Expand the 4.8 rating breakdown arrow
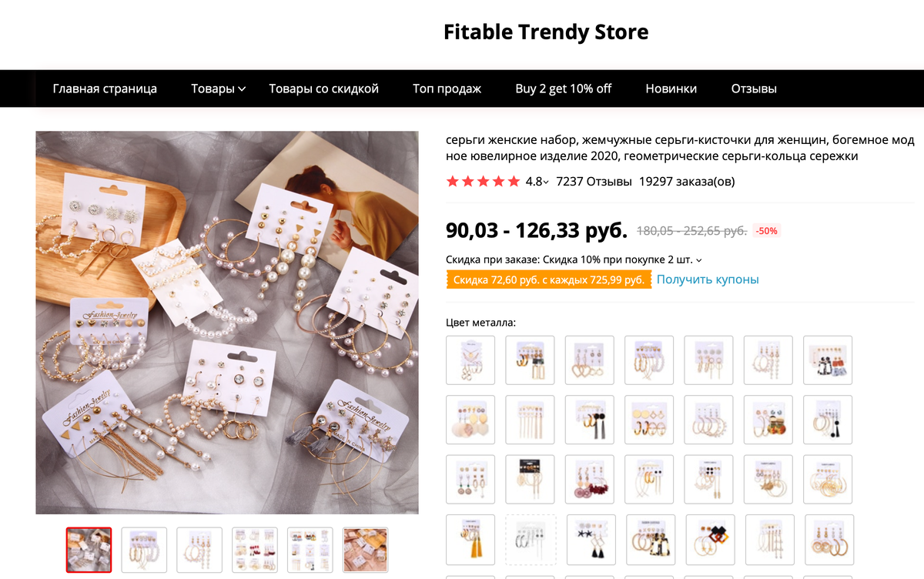Screen dimensions: 924x579 [x=546, y=182]
